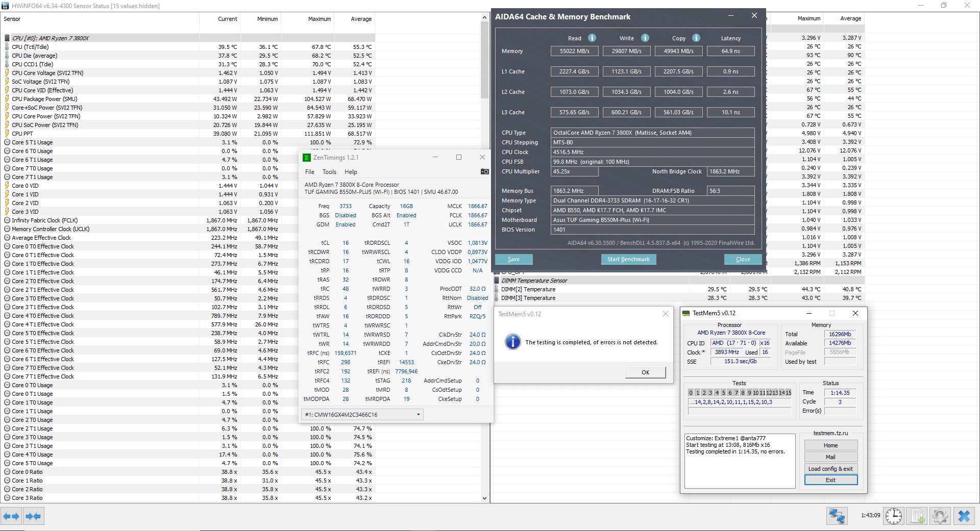
Task: Take a ZenTimings screenshot with the camera icon
Action: point(485,172)
